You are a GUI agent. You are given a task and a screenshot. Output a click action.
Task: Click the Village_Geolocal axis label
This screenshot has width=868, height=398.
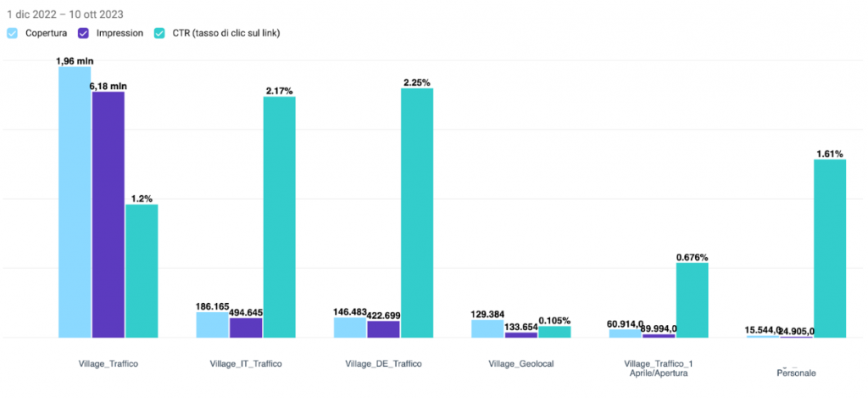[x=520, y=364]
